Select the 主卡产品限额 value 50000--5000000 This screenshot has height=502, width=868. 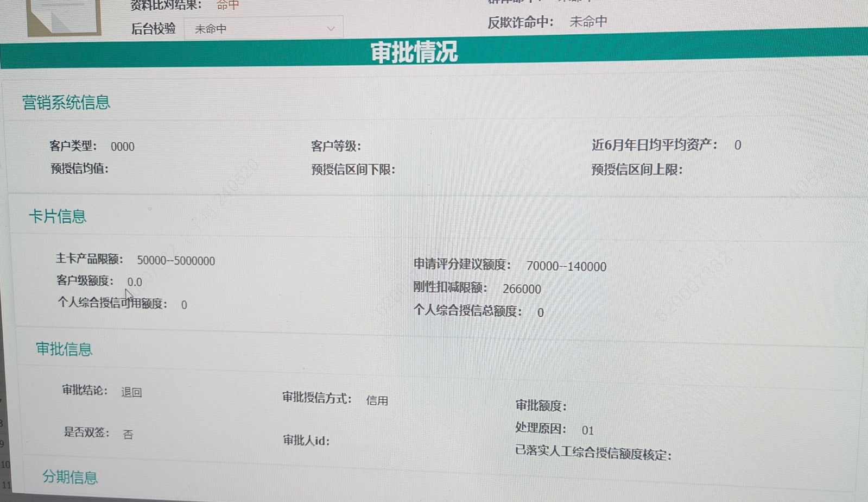(176, 261)
